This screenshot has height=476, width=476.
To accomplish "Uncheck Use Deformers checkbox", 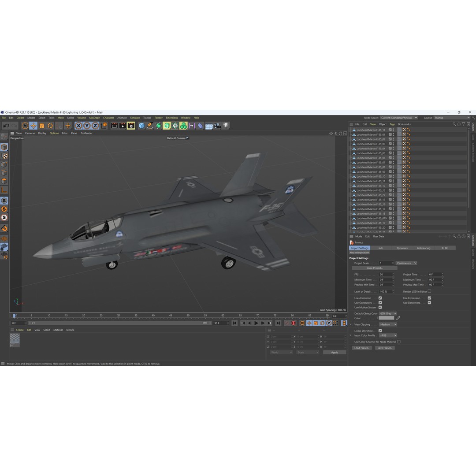I will (429, 303).
